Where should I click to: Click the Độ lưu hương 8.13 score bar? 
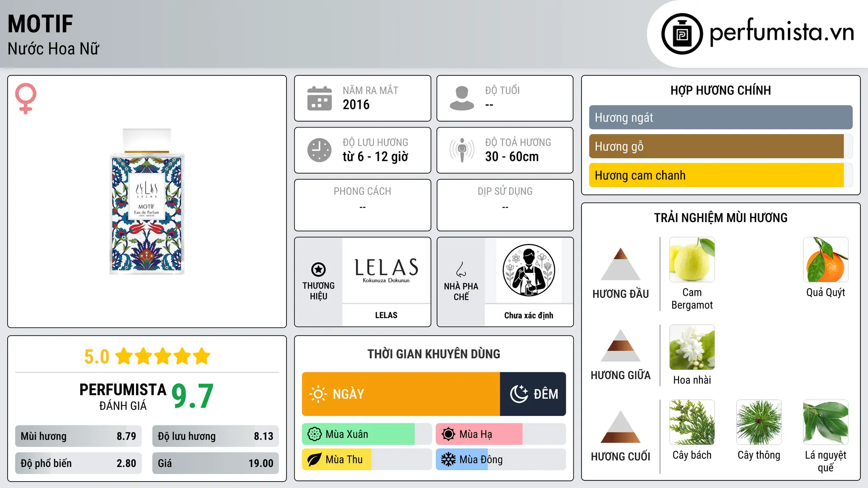[215, 436]
